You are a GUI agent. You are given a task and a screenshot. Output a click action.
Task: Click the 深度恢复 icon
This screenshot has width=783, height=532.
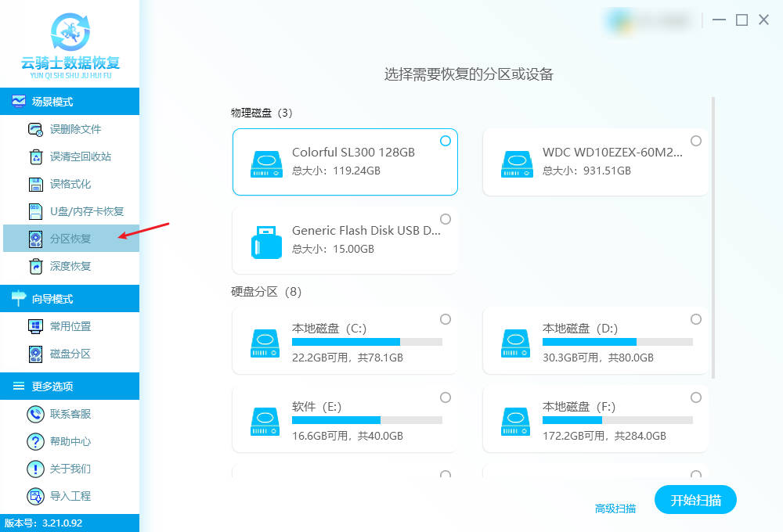[x=35, y=266]
